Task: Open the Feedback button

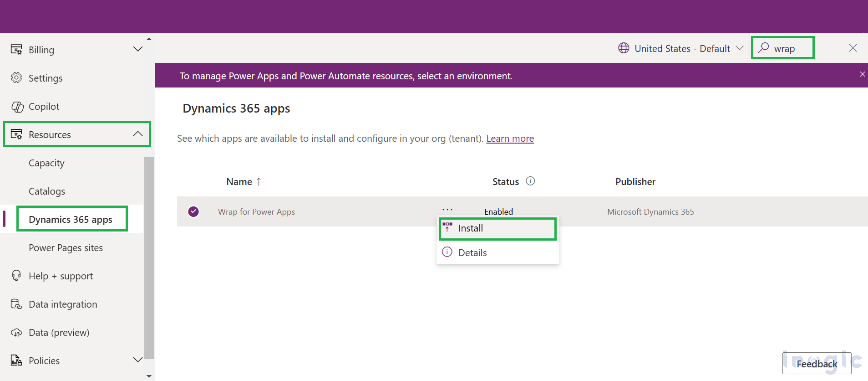Action: pos(817,363)
